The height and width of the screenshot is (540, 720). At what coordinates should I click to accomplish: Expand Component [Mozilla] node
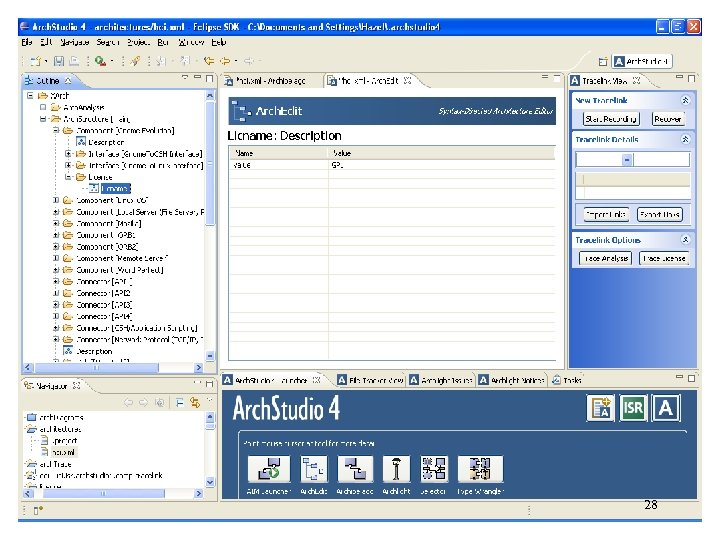[56, 223]
